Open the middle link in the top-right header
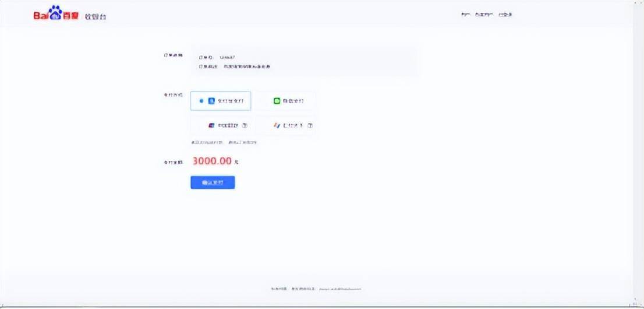Image resolution: width=644 pixels, height=309 pixels. click(x=484, y=15)
